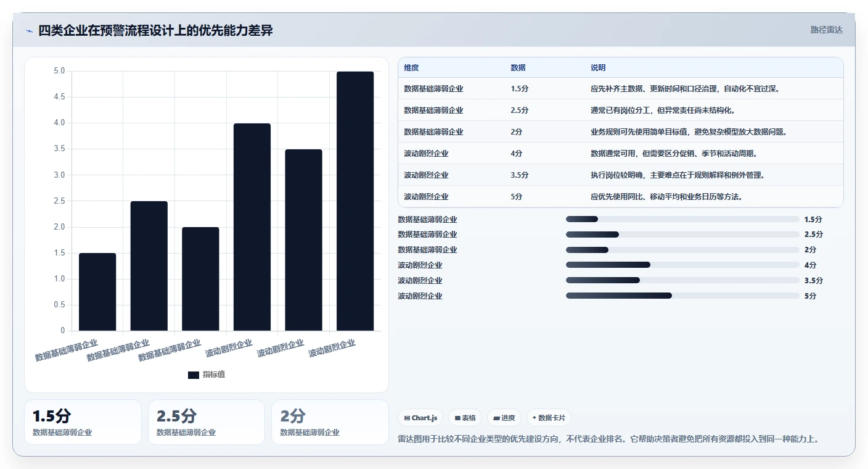Open the 路径雷达 label in header

pyautogui.click(x=826, y=30)
